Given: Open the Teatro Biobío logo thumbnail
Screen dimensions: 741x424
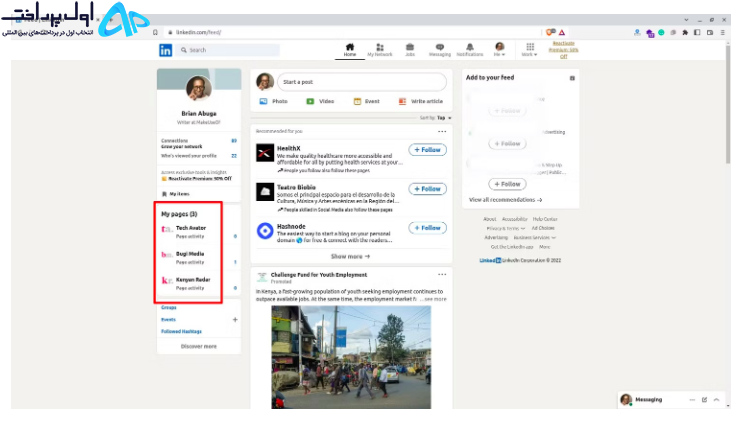Looking at the screenshot, I should point(265,192).
